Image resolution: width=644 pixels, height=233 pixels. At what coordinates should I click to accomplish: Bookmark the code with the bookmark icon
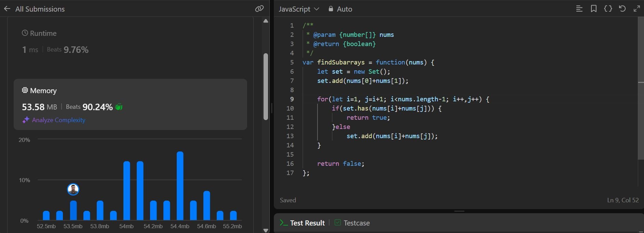(x=594, y=9)
